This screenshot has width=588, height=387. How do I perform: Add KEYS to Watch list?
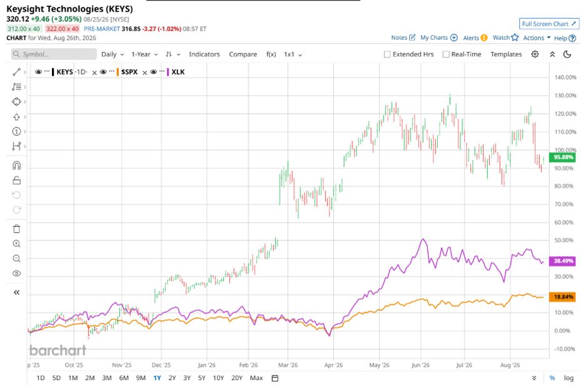(505, 38)
